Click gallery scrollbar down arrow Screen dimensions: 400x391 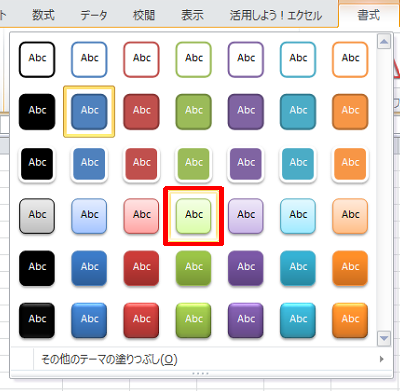[384, 339]
